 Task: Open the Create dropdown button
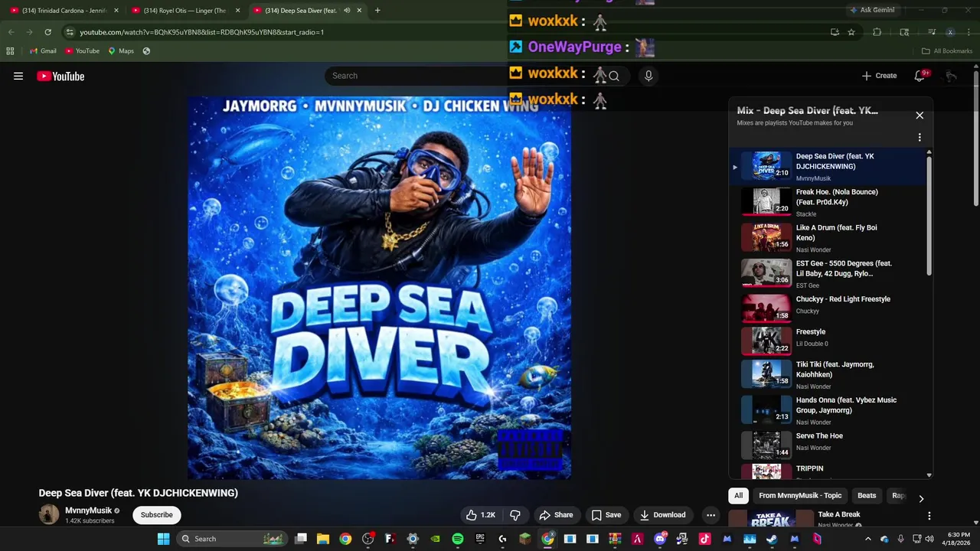coord(879,76)
